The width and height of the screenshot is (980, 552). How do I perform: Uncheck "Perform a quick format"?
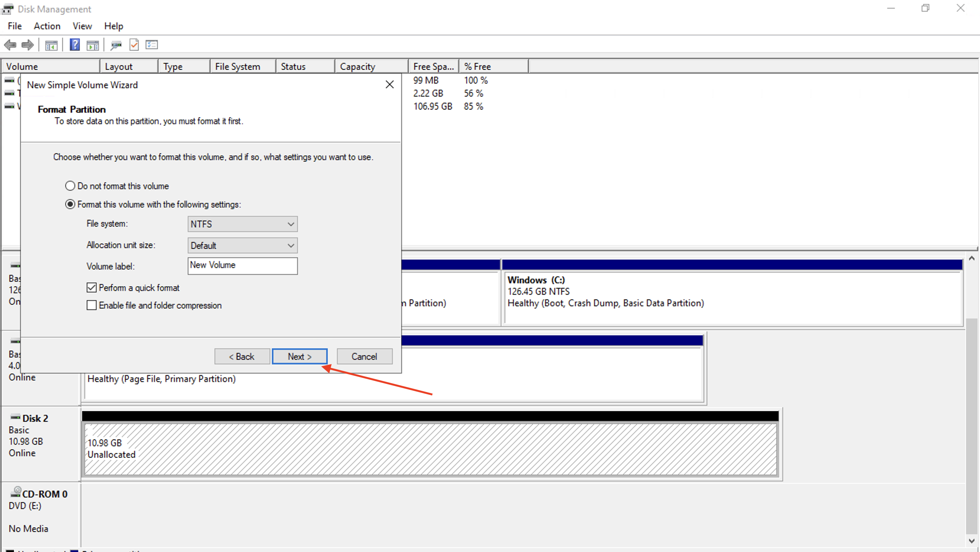(x=91, y=287)
